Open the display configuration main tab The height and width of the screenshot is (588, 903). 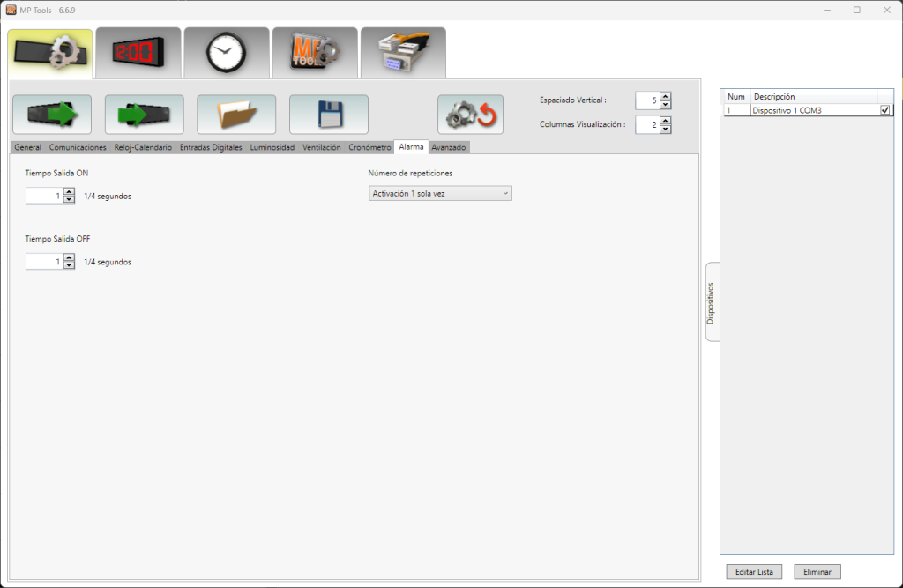[50, 53]
